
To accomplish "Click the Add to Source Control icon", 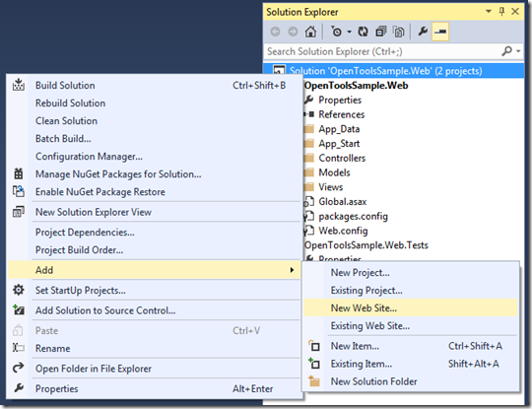I will coord(19,309).
